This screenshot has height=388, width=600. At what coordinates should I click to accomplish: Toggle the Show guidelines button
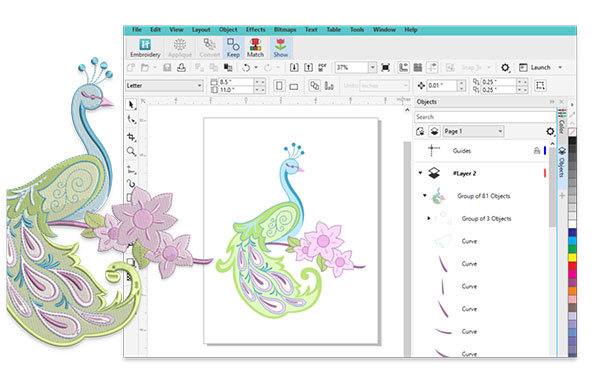(432, 68)
